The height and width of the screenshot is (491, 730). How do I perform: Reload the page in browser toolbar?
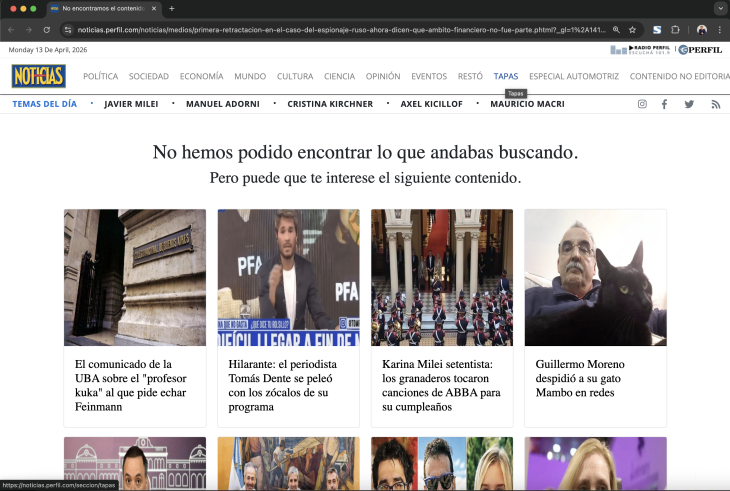pos(46,30)
